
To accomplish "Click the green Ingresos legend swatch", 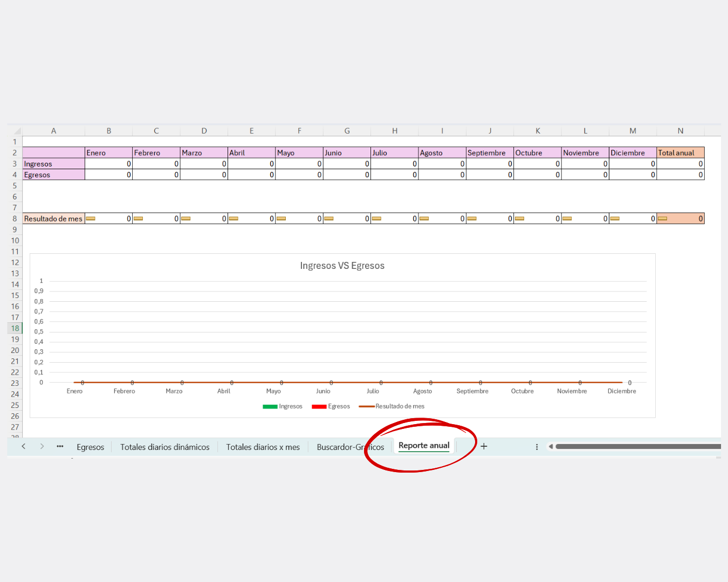I will tap(270, 407).
